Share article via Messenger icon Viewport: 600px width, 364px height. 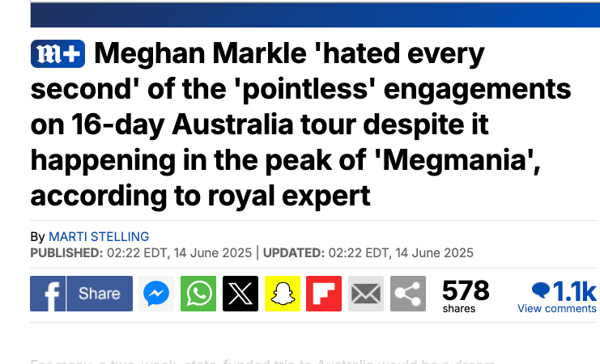[155, 294]
